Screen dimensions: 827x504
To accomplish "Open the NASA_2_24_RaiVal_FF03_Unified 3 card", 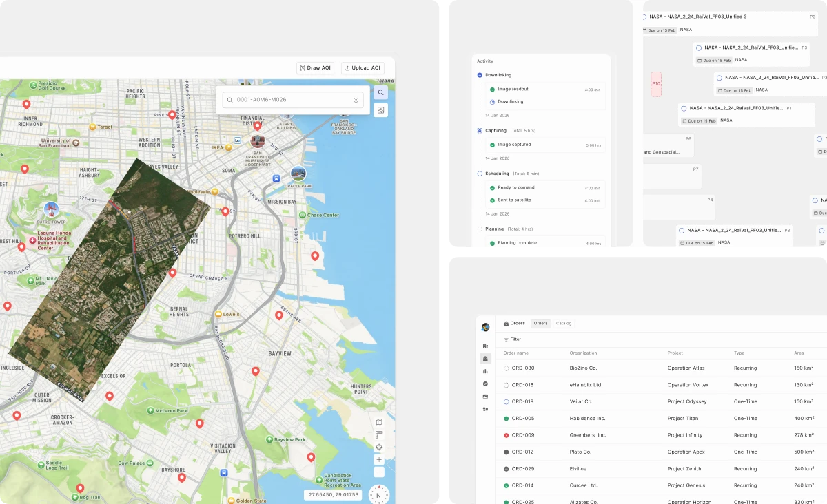I will coord(729,23).
